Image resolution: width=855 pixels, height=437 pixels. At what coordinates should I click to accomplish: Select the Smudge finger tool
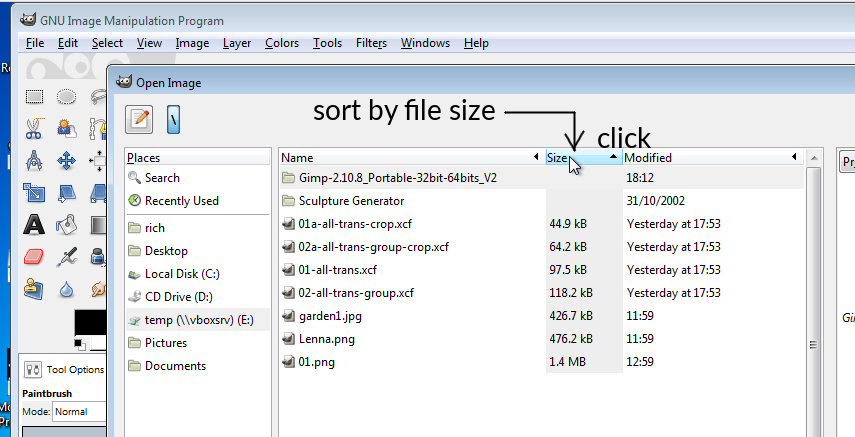[98, 289]
